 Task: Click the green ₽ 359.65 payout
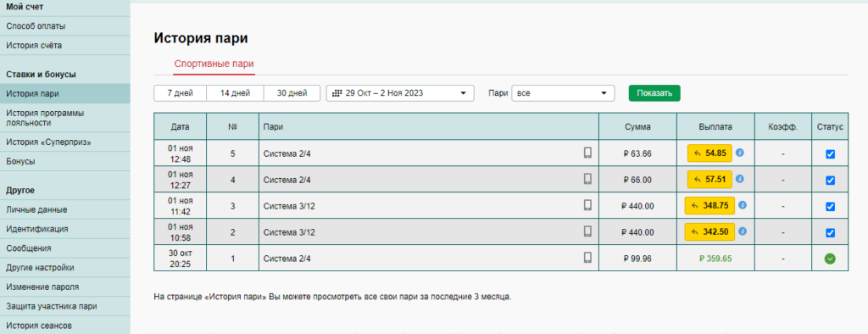(715, 258)
